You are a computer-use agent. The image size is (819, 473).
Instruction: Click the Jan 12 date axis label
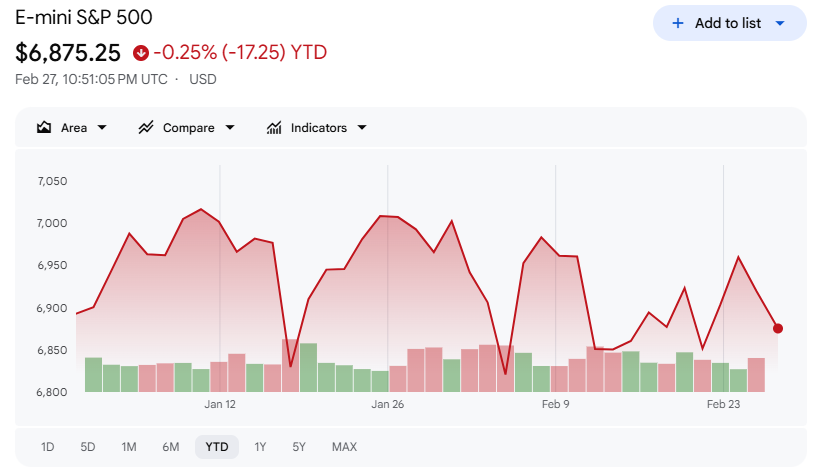click(x=220, y=404)
